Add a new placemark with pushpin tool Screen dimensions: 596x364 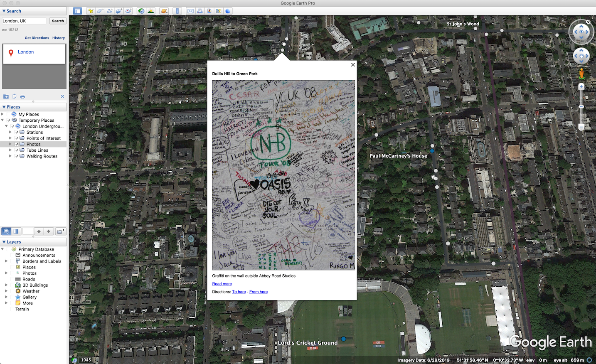tap(91, 11)
